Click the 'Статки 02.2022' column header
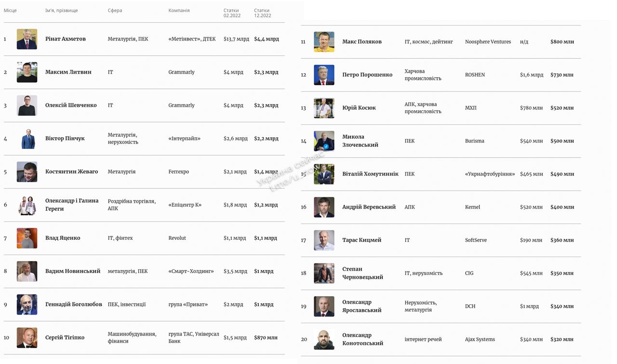The width and height of the screenshot is (617, 364). click(x=232, y=13)
